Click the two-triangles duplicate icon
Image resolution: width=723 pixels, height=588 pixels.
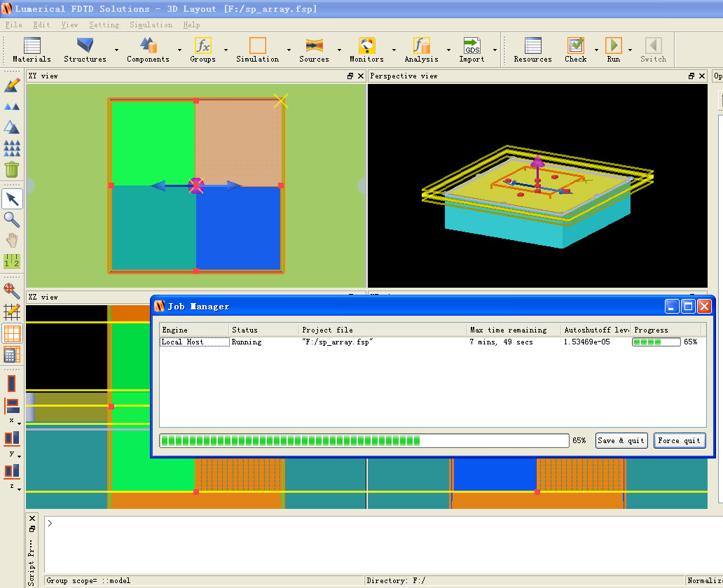[x=12, y=106]
